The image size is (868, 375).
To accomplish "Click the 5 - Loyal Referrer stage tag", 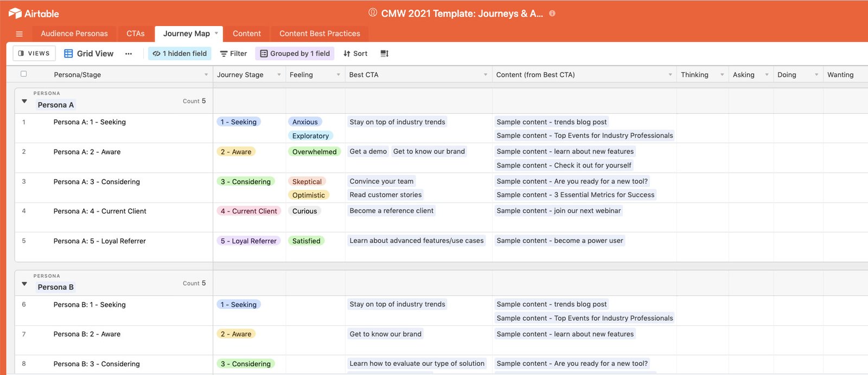I will [248, 241].
